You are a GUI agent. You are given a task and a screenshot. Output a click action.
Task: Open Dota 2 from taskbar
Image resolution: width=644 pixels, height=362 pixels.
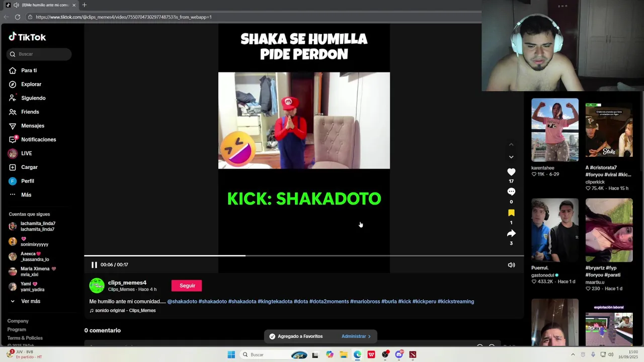[413, 354]
